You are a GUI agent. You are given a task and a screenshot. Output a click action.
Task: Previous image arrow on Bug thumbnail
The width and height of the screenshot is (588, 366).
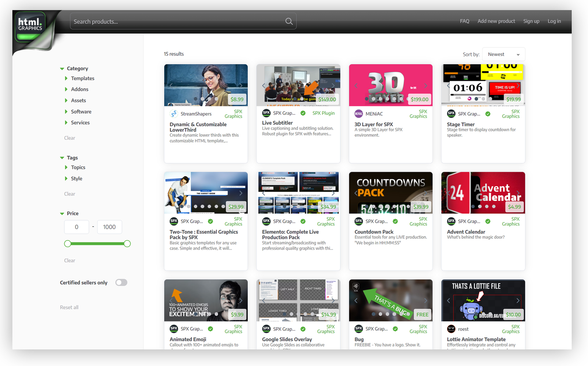tap(356, 301)
